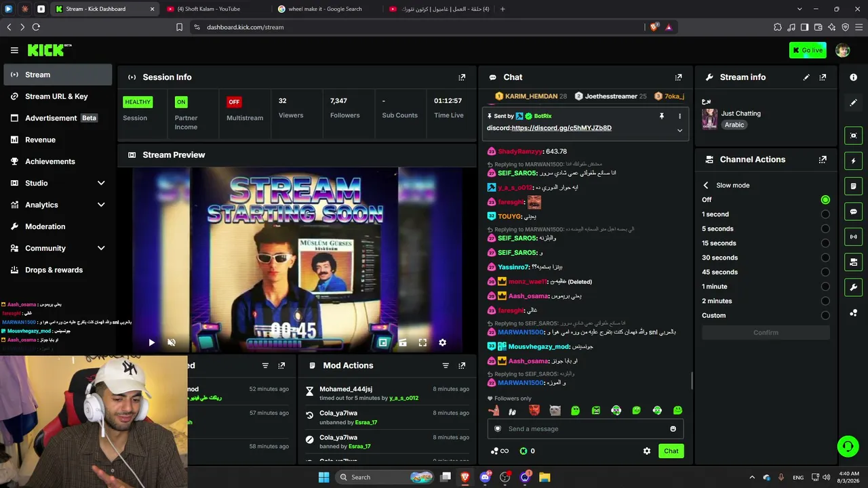Pop out the Mod Actions panel

click(x=462, y=365)
